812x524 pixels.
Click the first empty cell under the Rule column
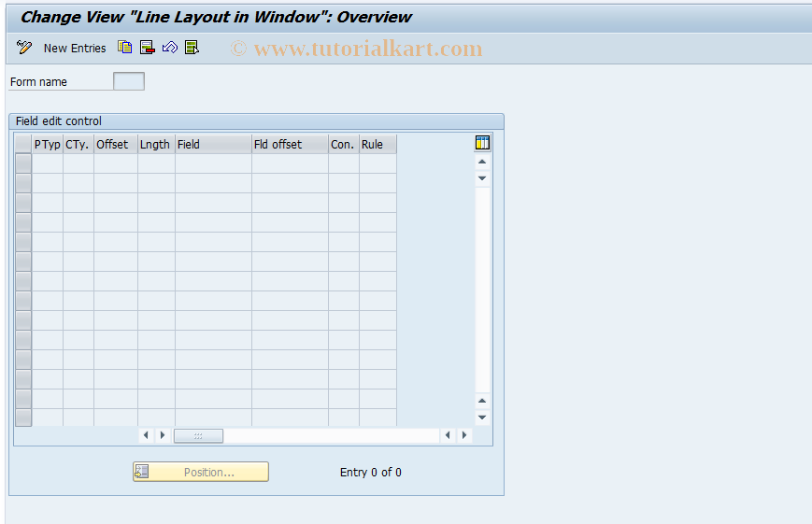tap(378, 163)
